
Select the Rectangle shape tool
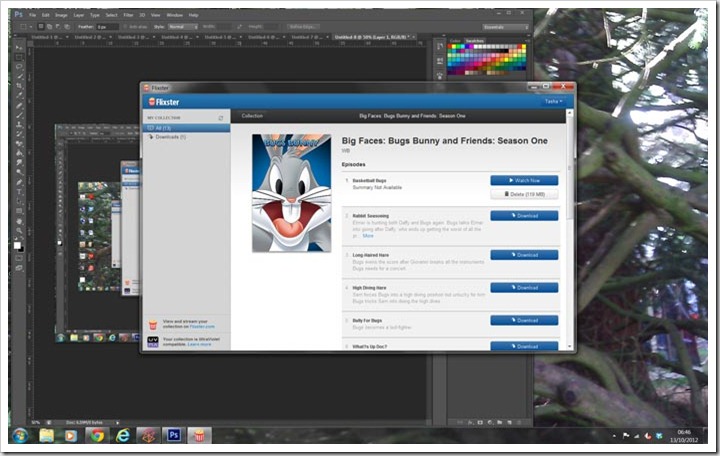point(18,211)
